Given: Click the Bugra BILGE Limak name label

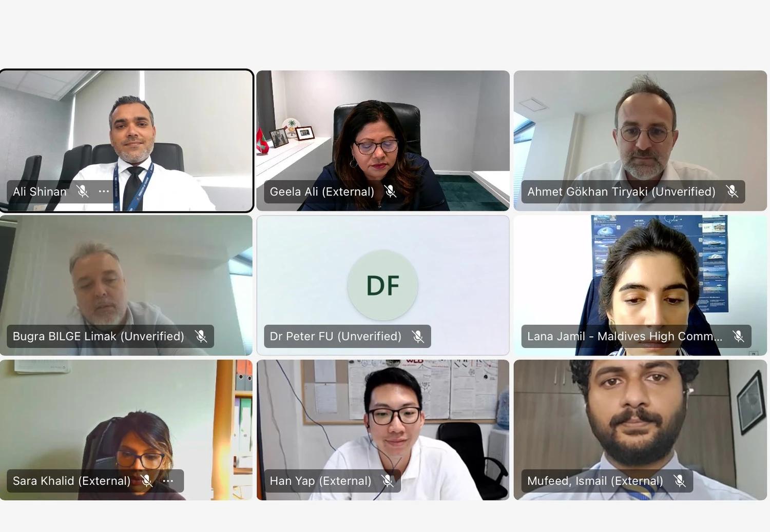Looking at the screenshot, I should coord(99,336).
